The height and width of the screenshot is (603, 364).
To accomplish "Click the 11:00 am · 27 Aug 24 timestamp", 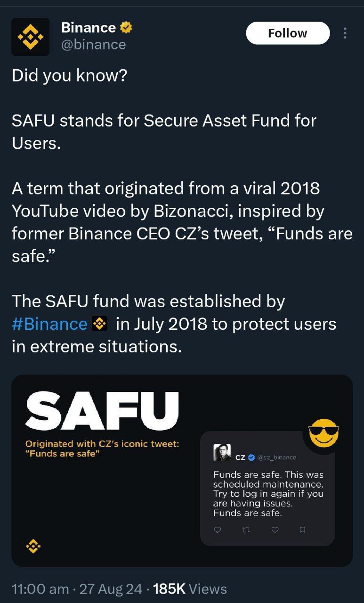I will 76,589.
